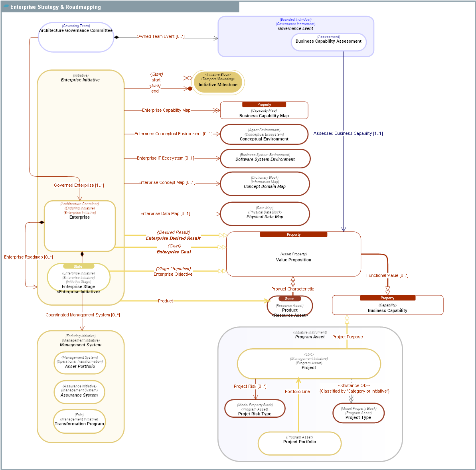The image size is (476, 470).
Task: Select the diagram icon in the title bar
Action: (x=6, y=6)
